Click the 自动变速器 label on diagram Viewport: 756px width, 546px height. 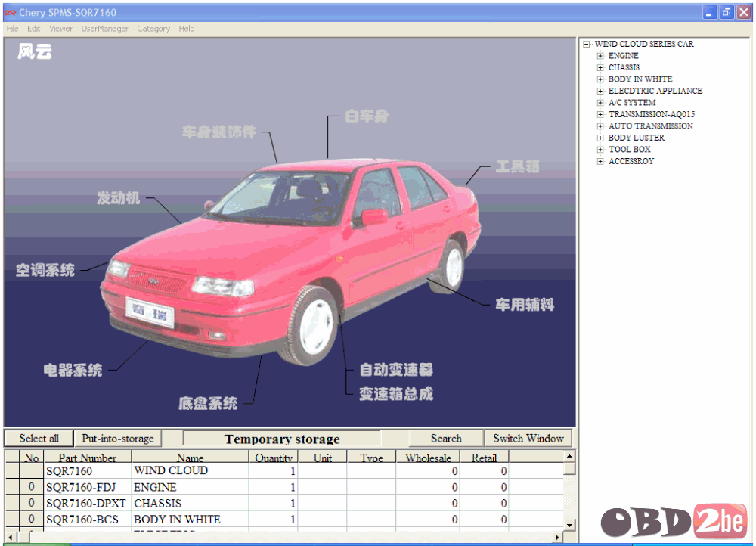coord(396,370)
